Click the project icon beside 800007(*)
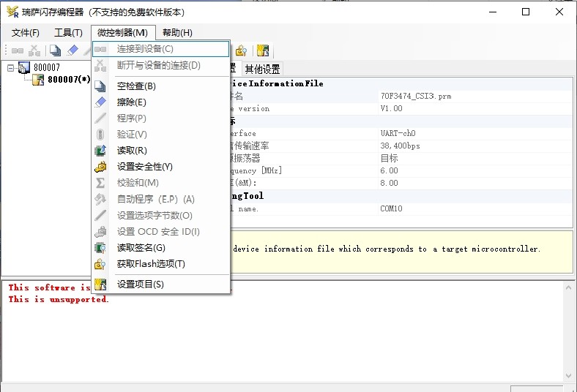 38,80
